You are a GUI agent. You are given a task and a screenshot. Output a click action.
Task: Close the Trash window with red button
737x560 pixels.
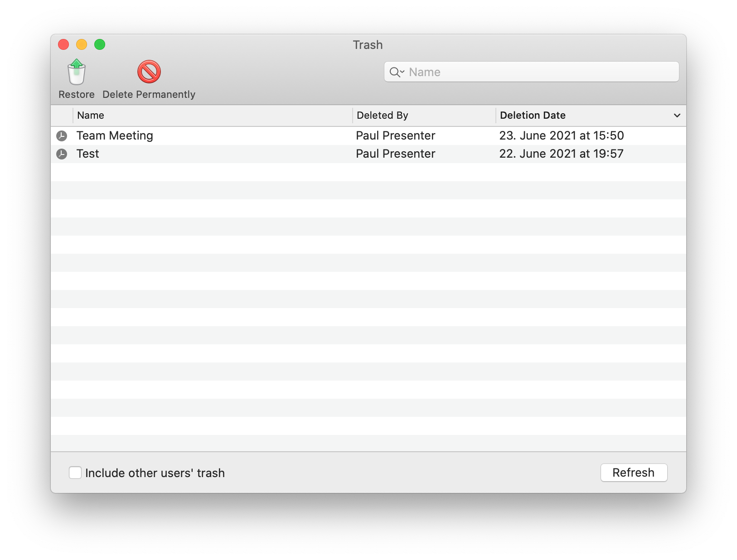point(63,44)
